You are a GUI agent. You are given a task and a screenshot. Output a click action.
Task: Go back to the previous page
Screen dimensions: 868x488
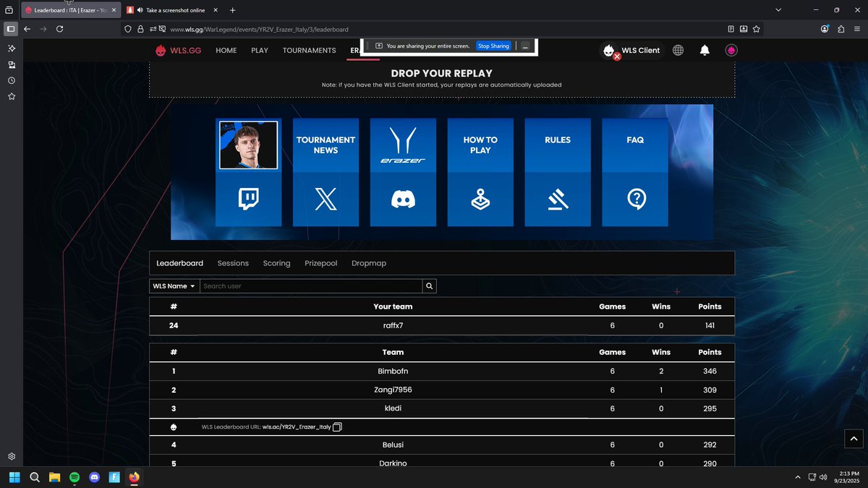coord(27,29)
